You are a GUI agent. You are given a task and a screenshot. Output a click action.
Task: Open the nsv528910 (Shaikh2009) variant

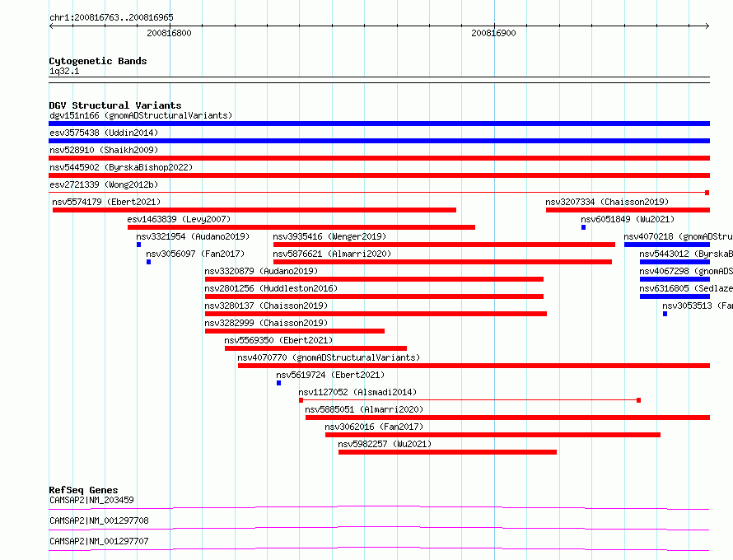click(104, 150)
